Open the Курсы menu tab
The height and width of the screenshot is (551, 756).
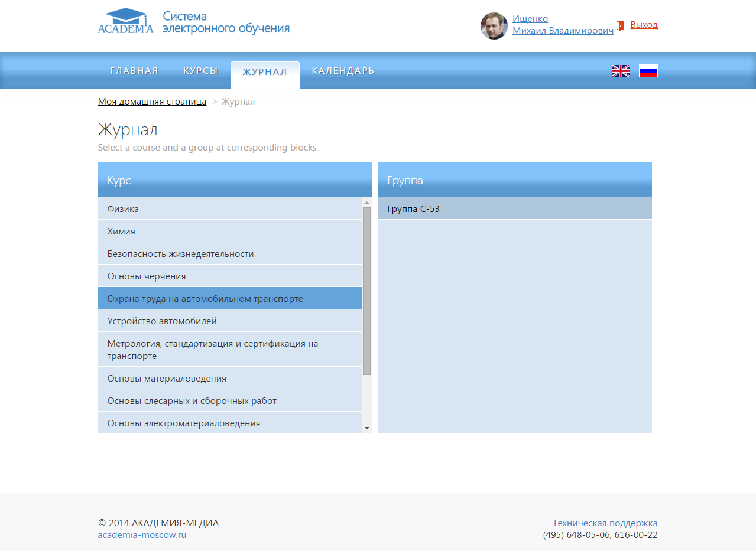point(200,71)
